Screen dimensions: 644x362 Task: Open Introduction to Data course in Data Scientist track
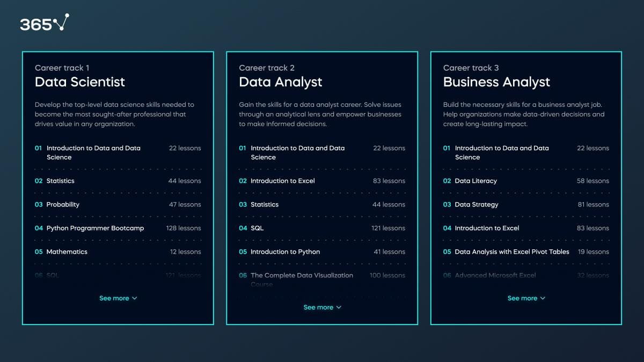click(x=93, y=152)
